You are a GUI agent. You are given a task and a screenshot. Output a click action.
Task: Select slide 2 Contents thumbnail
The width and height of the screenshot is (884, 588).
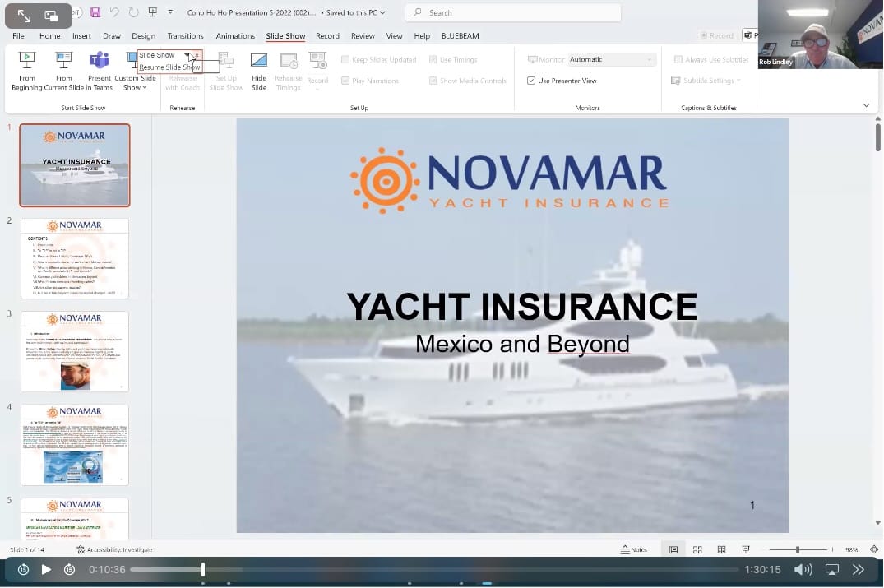(x=75, y=258)
